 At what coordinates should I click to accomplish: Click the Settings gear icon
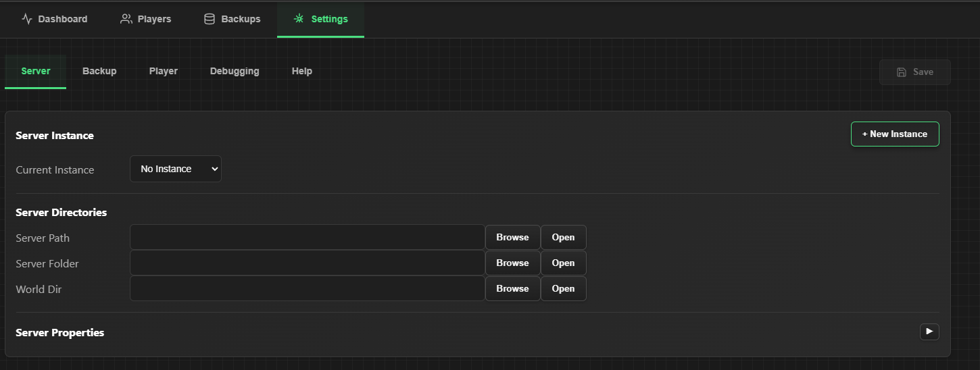(299, 19)
